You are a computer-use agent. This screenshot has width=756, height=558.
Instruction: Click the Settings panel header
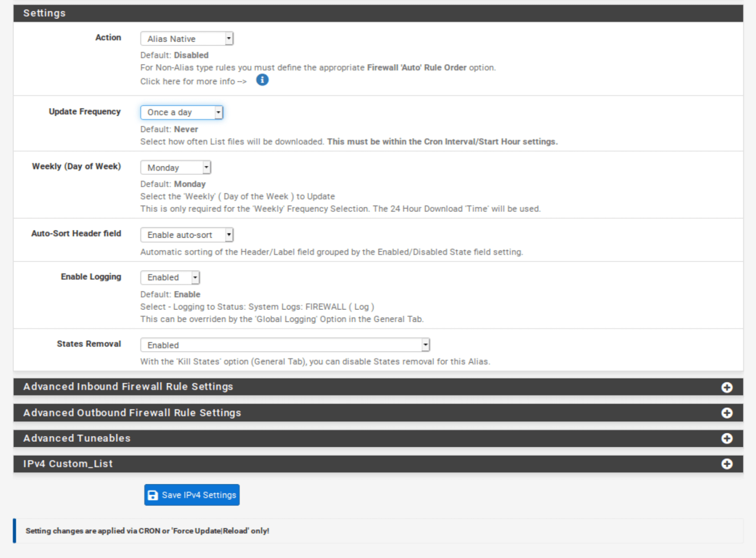coord(378,13)
